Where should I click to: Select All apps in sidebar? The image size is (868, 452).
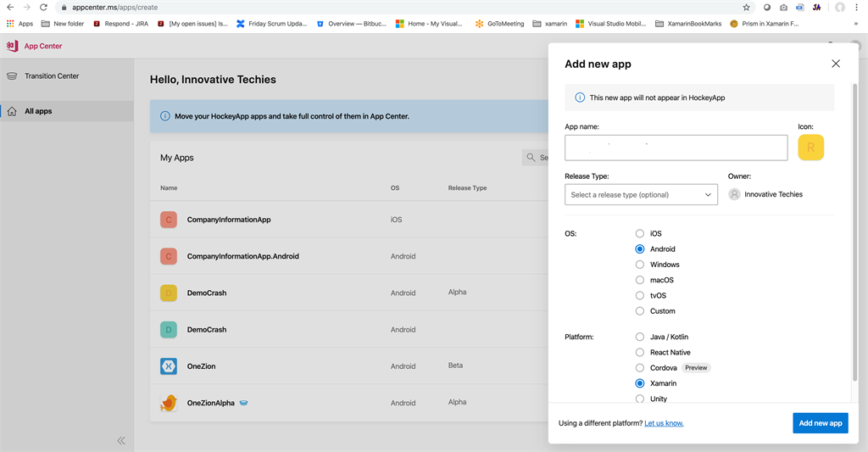tap(38, 111)
